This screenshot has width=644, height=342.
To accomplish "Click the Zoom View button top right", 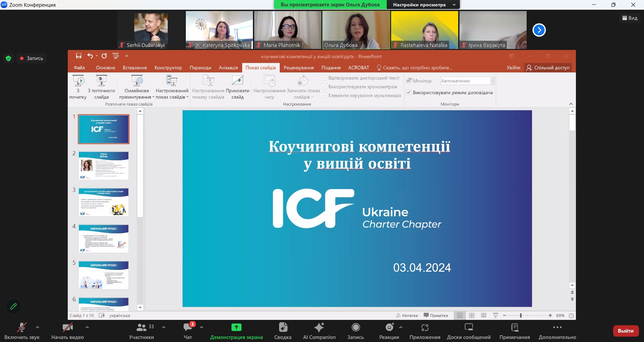I will pos(630,18).
